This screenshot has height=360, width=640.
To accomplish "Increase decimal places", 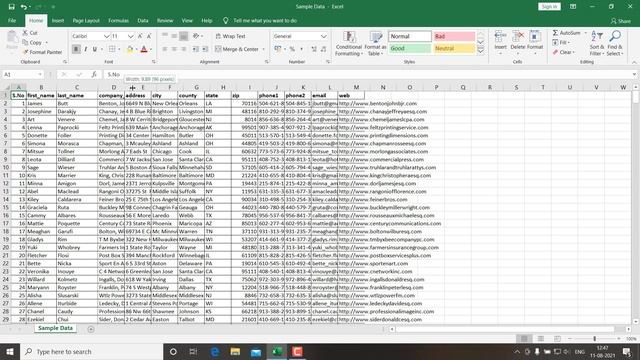I will (314, 49).
